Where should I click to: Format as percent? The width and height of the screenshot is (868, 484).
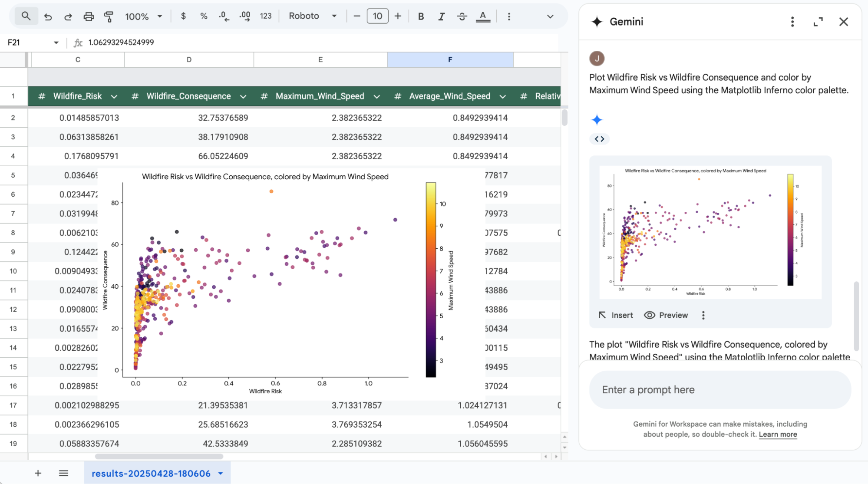(204, 16)
